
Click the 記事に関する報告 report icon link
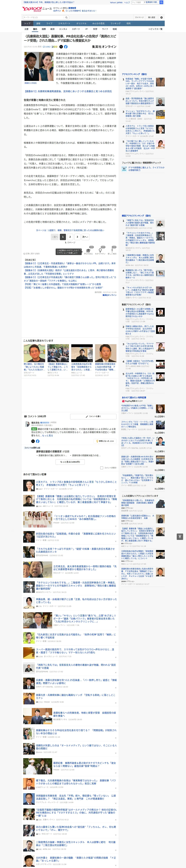(x=31, y=253)
